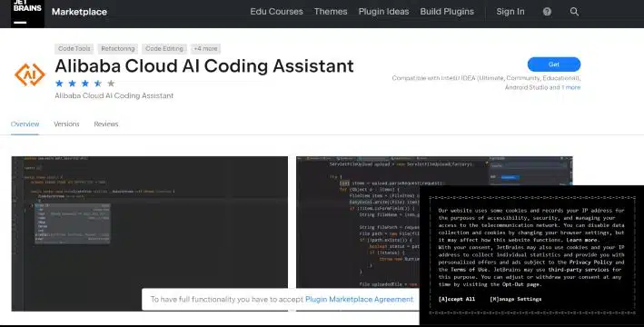Switch to the Versions tab
This screenshot has height=327, width=644.
66,124
